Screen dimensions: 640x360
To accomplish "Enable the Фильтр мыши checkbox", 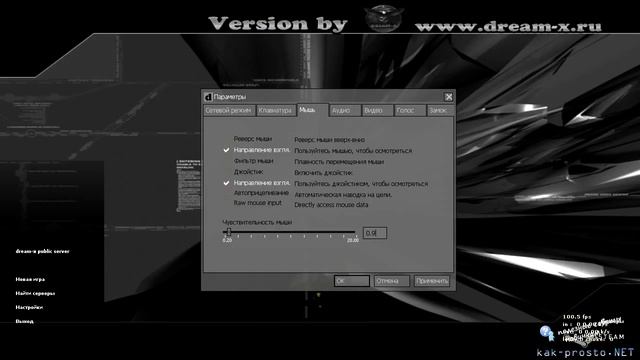I will 227,161.
